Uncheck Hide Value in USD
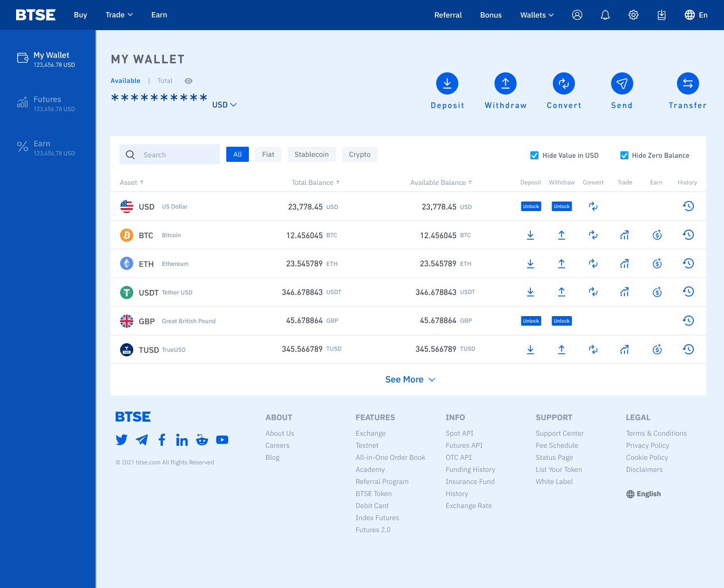The height and width of the screenshot is (588, 724). [x=534, y=155]
